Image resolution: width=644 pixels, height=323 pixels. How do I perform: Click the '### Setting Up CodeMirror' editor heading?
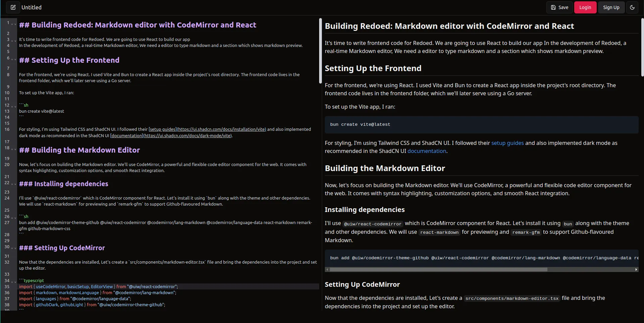click(62, 248)
